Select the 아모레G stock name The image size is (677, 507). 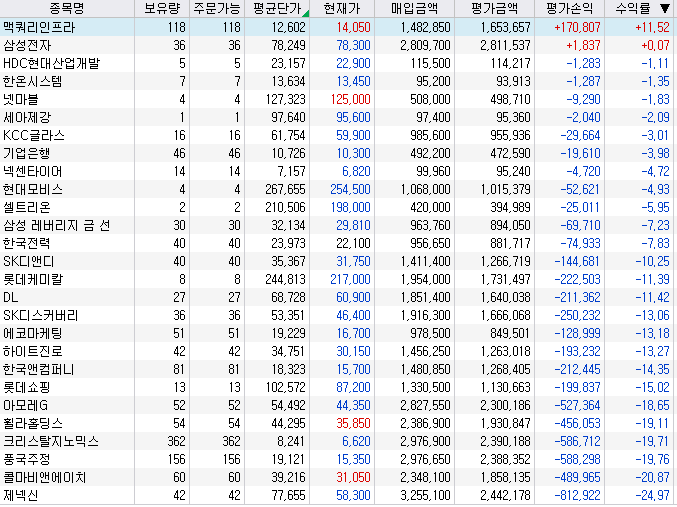point(25,406)
